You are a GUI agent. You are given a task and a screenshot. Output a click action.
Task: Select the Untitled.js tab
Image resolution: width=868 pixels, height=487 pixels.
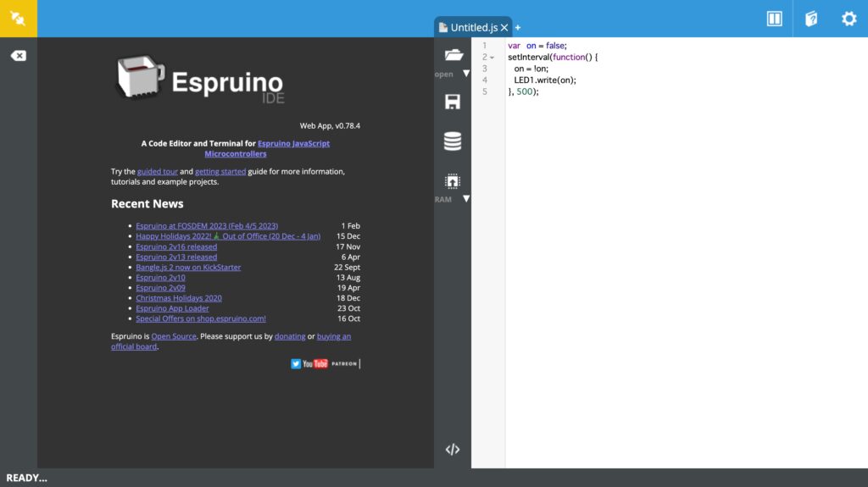coord(473,27)
